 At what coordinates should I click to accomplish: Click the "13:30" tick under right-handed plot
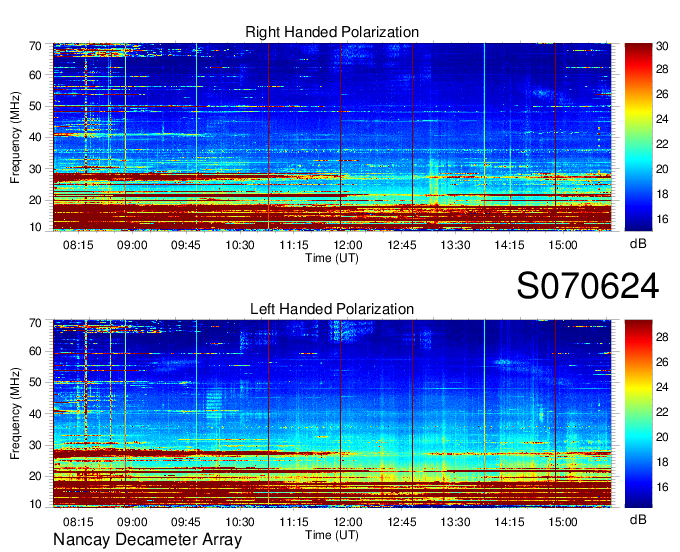click(455, 245)
